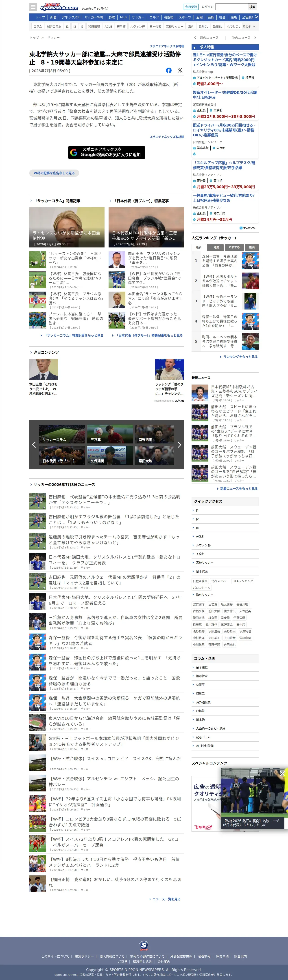The image size is (288, 980).
Task: Open 編集ポリシー footer link
Action: (84, 956)
